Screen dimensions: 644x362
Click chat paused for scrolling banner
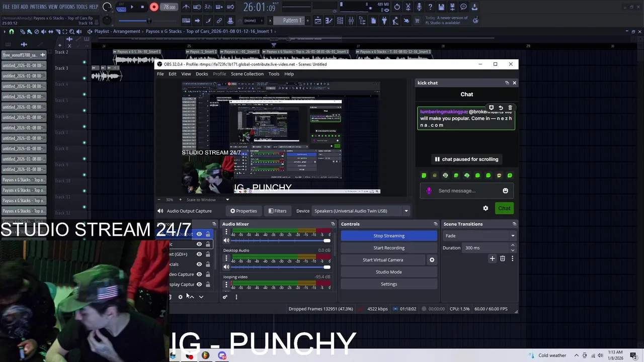click(x=466, y=159)
